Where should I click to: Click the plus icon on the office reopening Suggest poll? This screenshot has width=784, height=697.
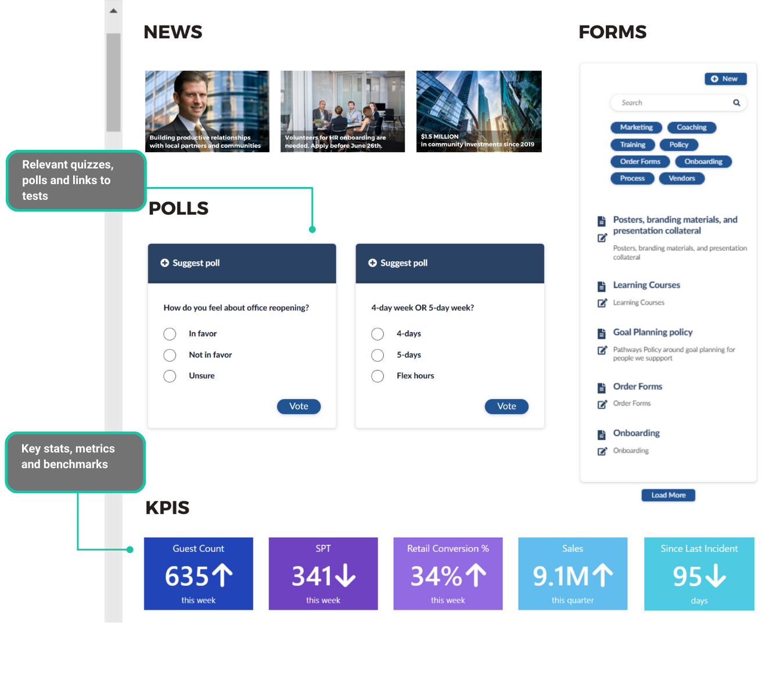[x=164, y=263]
